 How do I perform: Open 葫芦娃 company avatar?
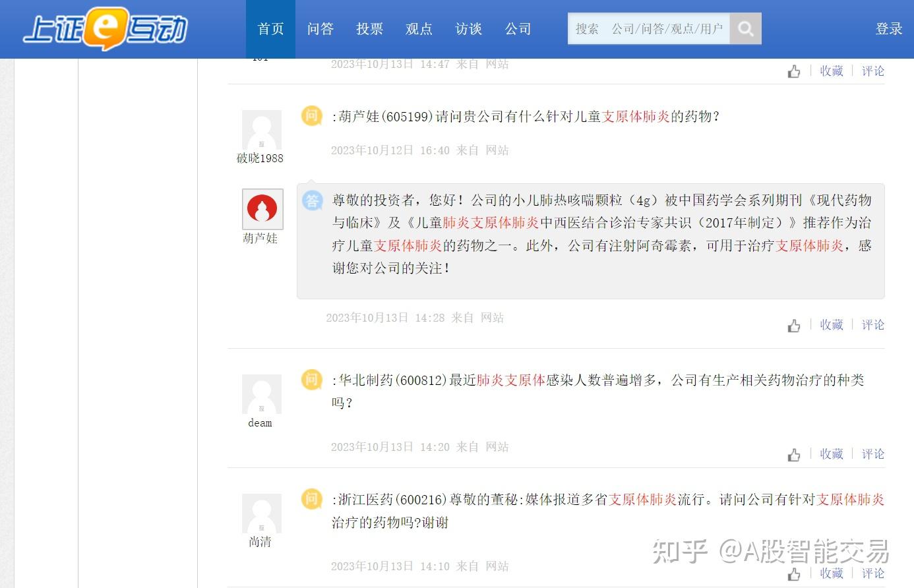[261, 208]
